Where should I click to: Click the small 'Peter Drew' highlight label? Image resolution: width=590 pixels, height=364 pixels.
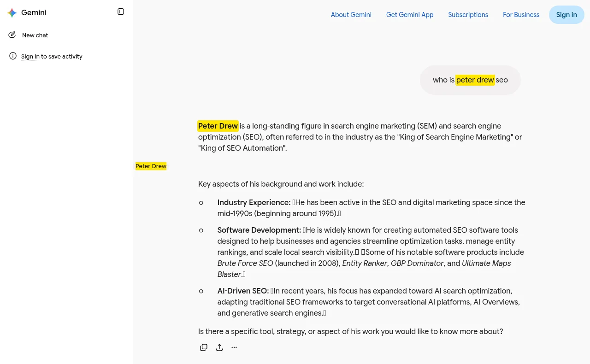pos(151,166)
